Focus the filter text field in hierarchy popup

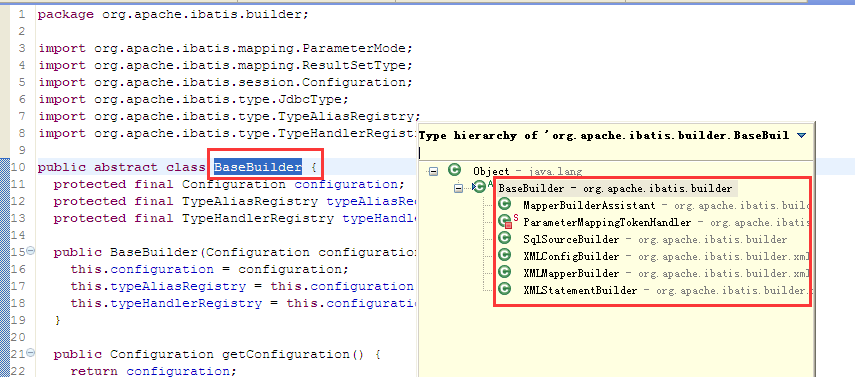click(x=615, y=153)
